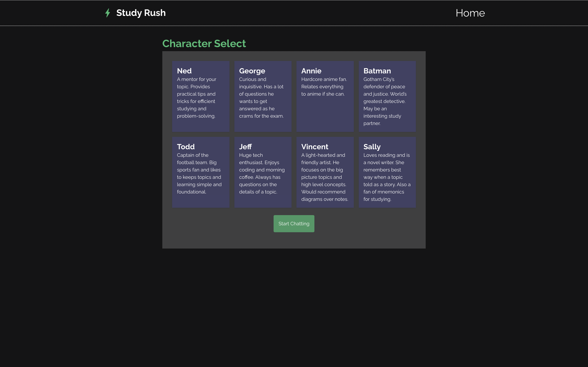The width and height of the screenshot is (588, 367).
Task: Open the Home navigation link
Action: point(470,13)
